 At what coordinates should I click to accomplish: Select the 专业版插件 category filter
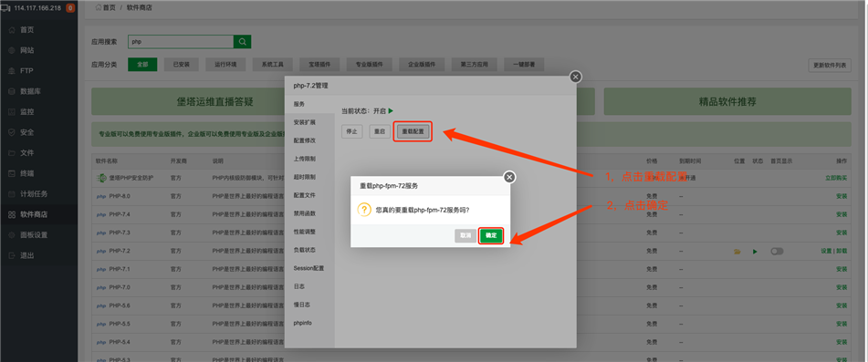coord(370,65)
